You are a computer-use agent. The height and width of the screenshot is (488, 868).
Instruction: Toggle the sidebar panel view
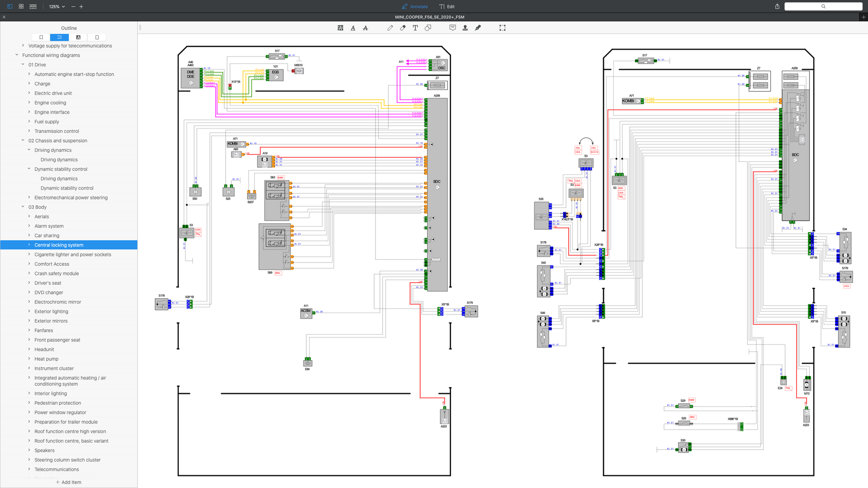pyautogui.click(x=9, y=7)
